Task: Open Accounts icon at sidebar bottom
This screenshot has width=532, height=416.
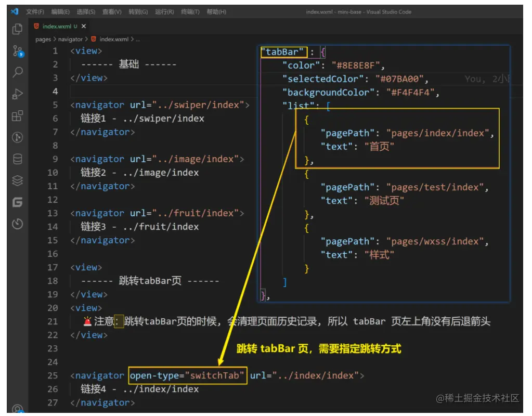Action: (17, 409)
